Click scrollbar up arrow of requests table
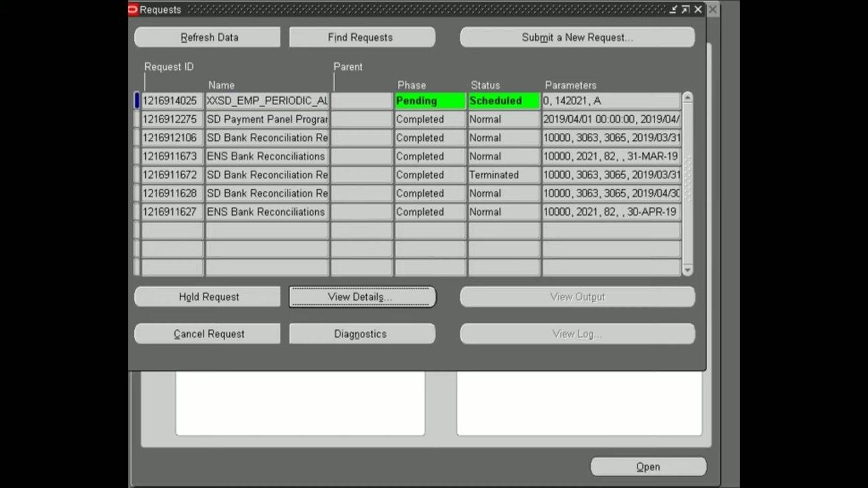Image resolution: width=868 pixels, height=488 pixels. point(688,98)
